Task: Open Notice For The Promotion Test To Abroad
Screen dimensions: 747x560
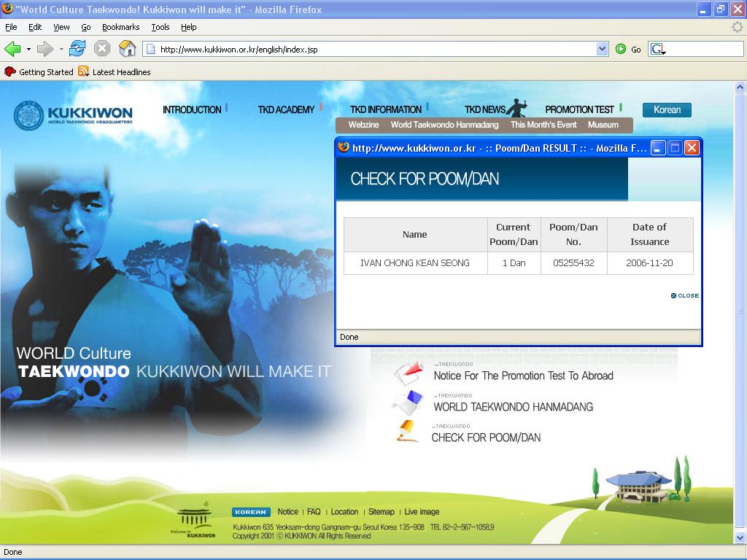Action: pyautogui.click(x=523, y=376)
